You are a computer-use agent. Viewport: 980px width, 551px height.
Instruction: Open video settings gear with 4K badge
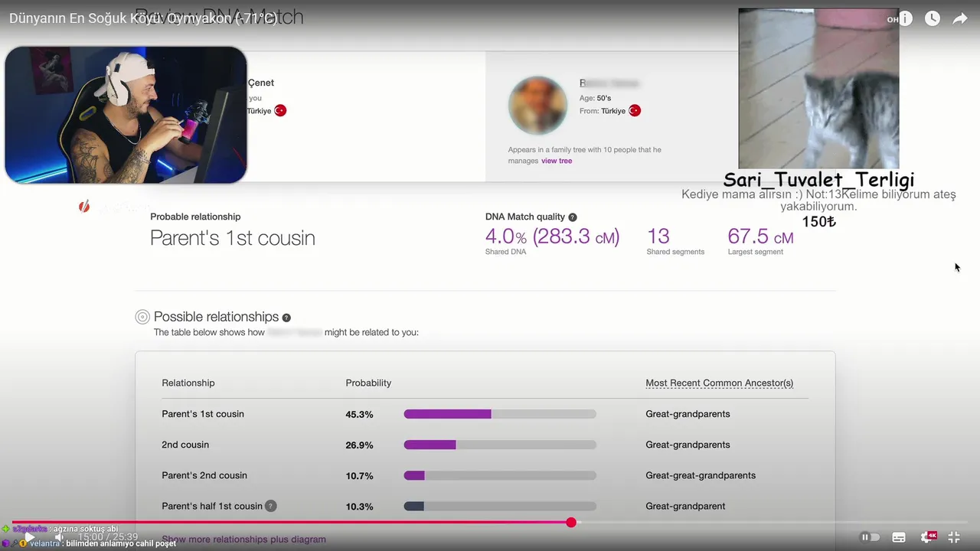[x=927, y=537]
